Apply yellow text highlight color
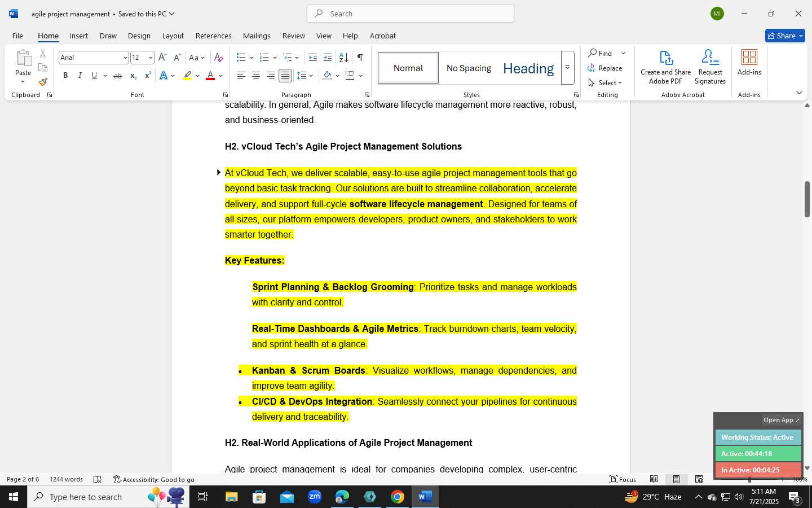This screenshot has width=812, height=508. [187, 76]
